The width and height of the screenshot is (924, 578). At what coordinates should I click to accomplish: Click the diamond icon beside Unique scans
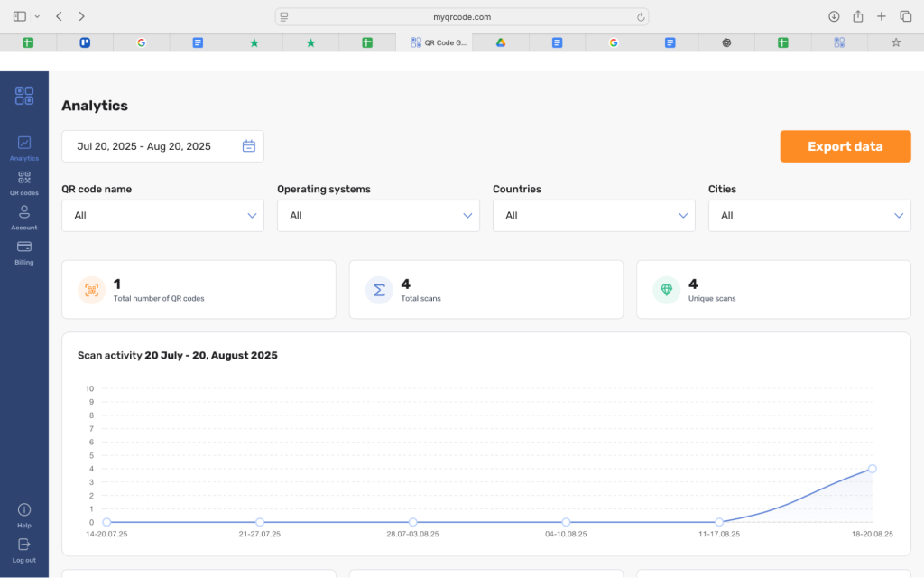pyautogui.click(x=666, y=289)
